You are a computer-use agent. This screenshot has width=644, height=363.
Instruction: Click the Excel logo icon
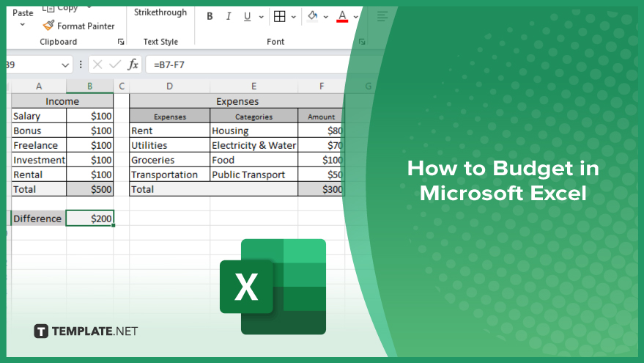click(x=273, y=287)
